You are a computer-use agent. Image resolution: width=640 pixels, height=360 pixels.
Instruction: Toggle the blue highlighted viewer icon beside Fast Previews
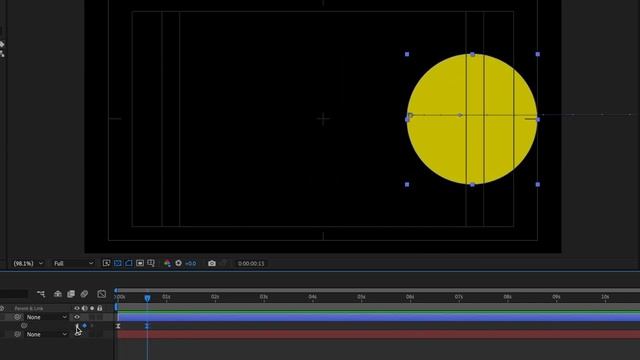(x=118, y=263)
